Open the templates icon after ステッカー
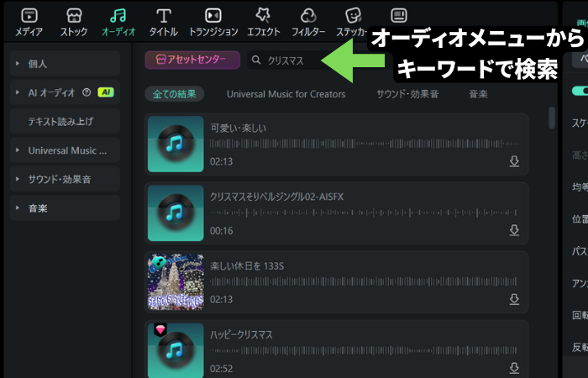Viewport: 588px width, 378px height. 399,16
